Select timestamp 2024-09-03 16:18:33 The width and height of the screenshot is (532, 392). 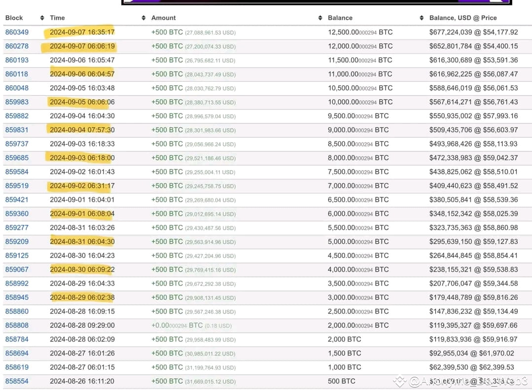[x=82, y=144]
